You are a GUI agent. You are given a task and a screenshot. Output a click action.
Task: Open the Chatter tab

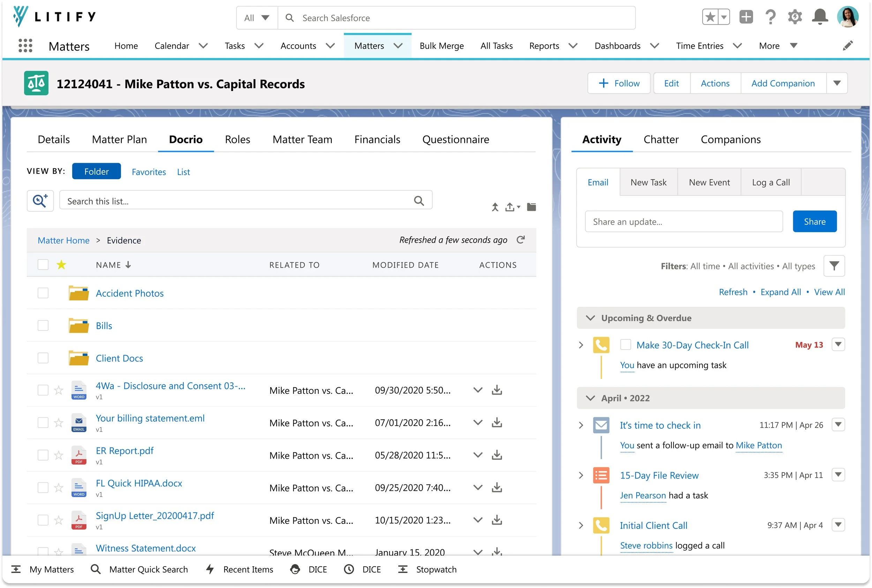pyautogui.click(x=661, y=139)
